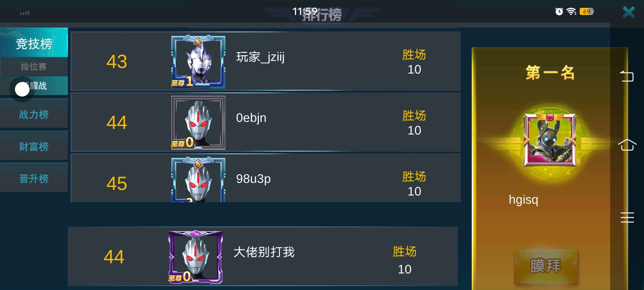
Task: Switch to 荣耀战 sub-tab
Action: (x=34, y=86)
